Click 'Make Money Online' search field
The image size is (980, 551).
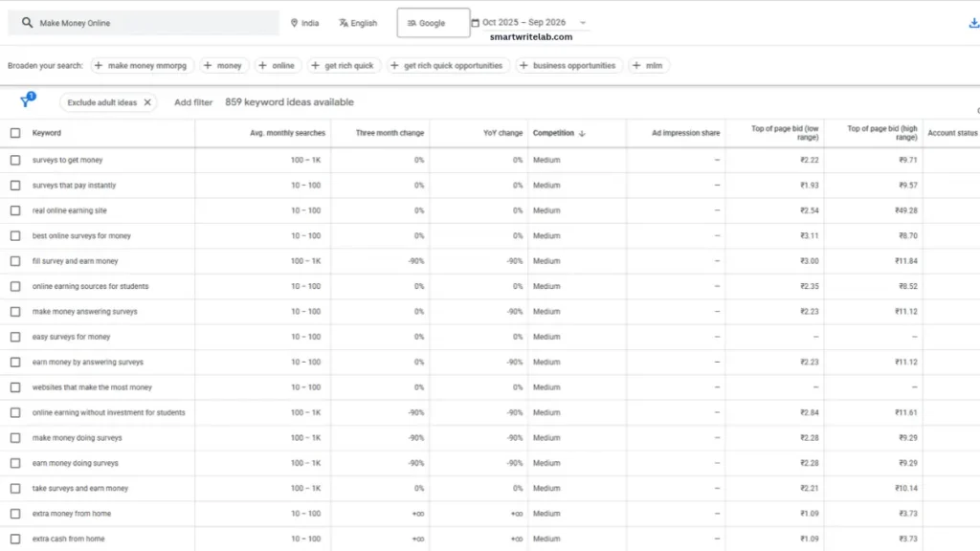pos(144,23)
